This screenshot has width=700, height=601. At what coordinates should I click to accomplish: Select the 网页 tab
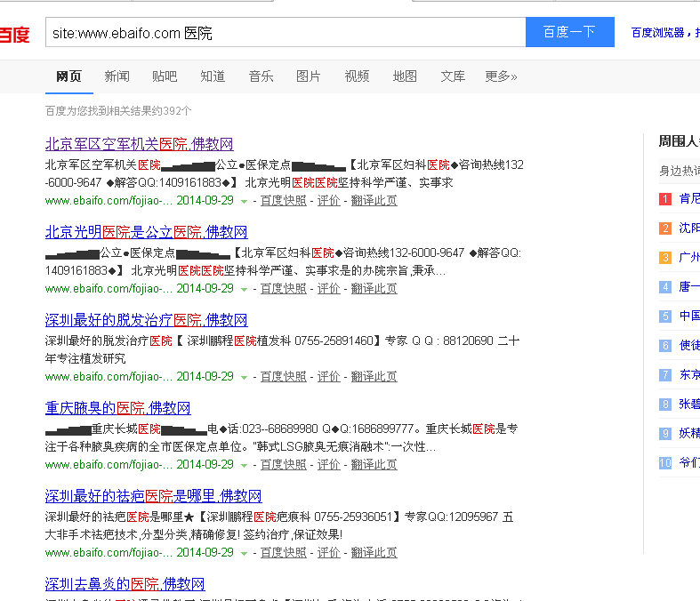click(x=68, y=76)
